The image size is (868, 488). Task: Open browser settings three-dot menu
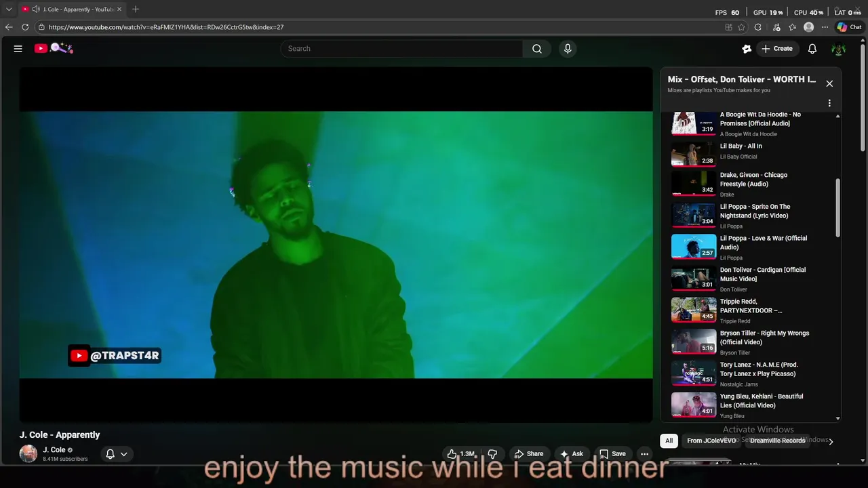click(825, 27)
